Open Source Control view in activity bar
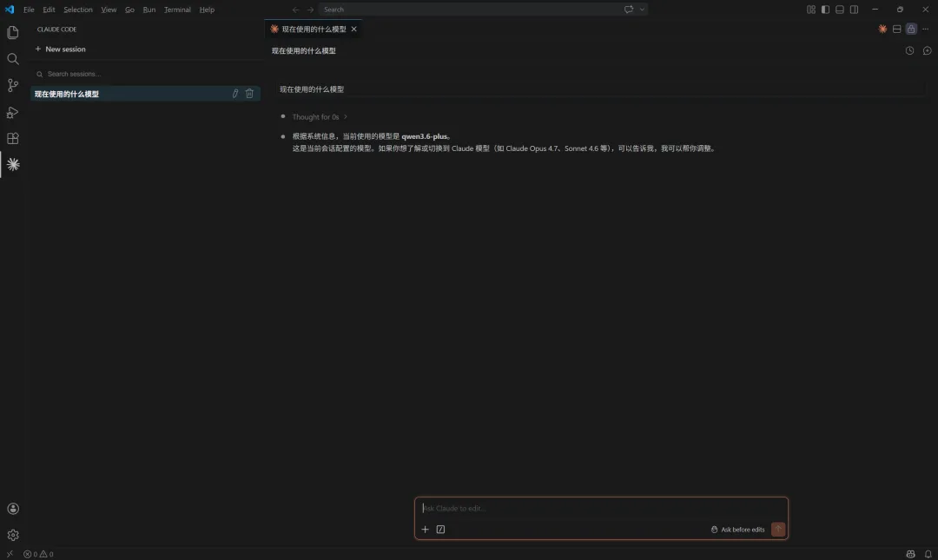 click(12, 85)
